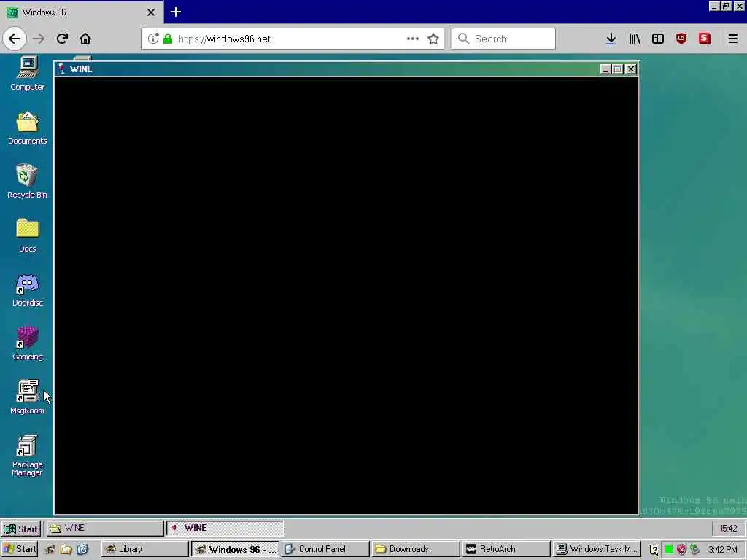
Task: Open the Computer desktop icon
Action: [x=27, y=73]
